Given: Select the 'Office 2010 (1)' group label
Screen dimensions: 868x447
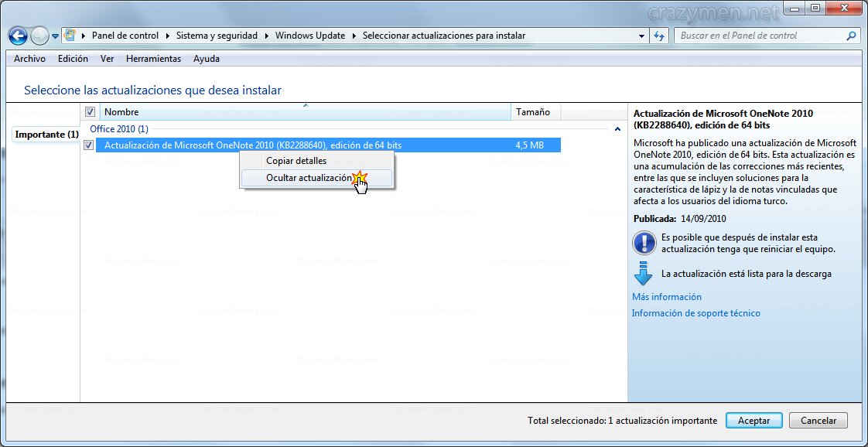Looking at the screenshot, I should tap(119, 129).
